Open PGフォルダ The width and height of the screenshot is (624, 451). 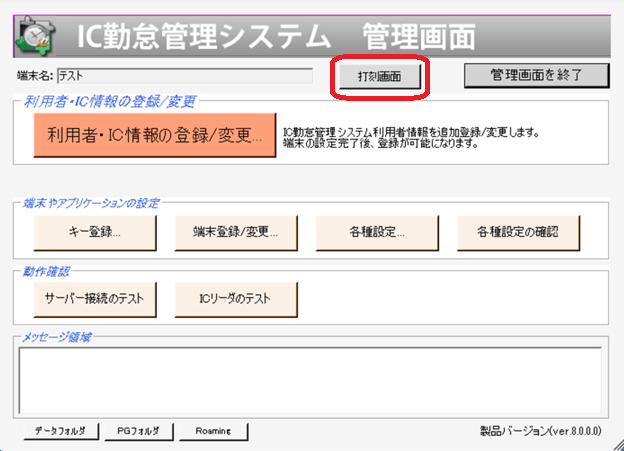[138, 431]
